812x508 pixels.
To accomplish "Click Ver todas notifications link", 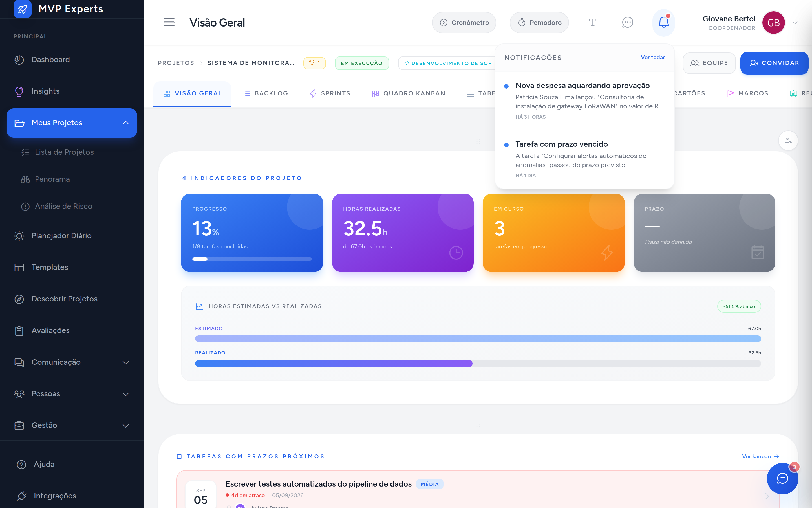I will tap(653, 58).
